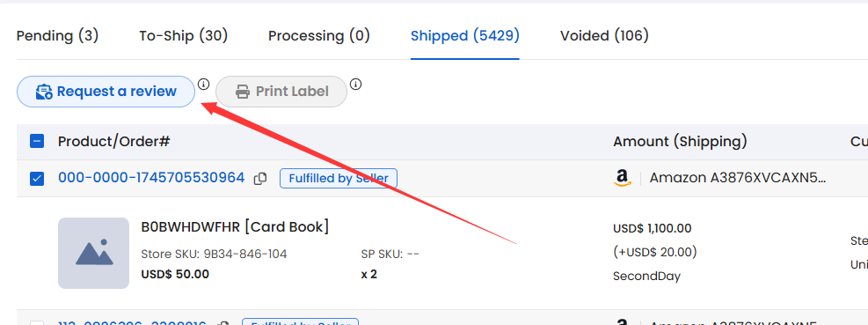Click the Product/Order# column header

113,142
